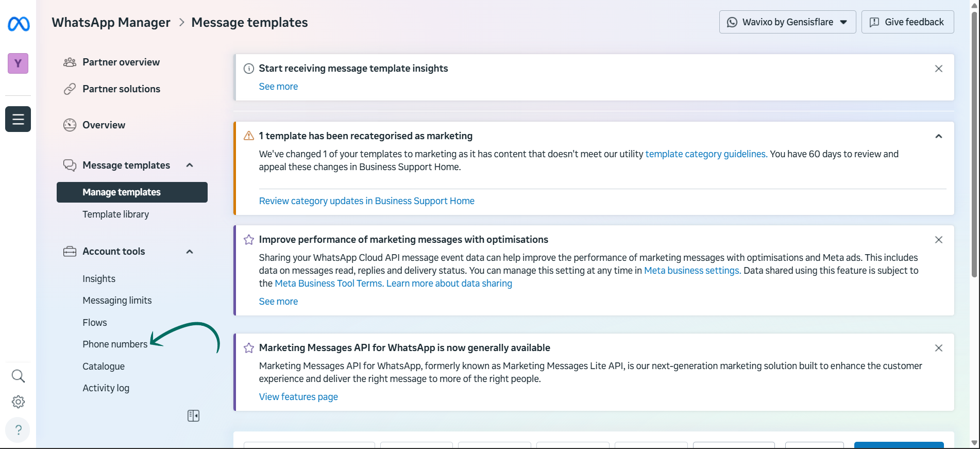Open Review category updates in Business Support Home
The image size is (980, 449).
coord(366,201)
